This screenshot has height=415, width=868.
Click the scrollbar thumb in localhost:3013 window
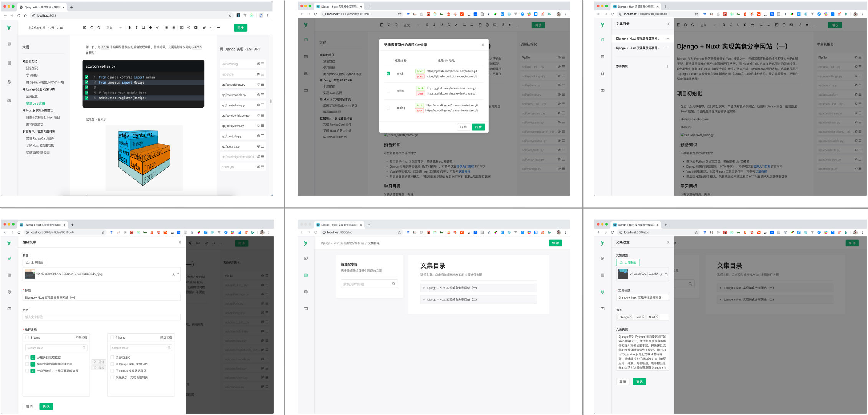click(x=271, y=101)
